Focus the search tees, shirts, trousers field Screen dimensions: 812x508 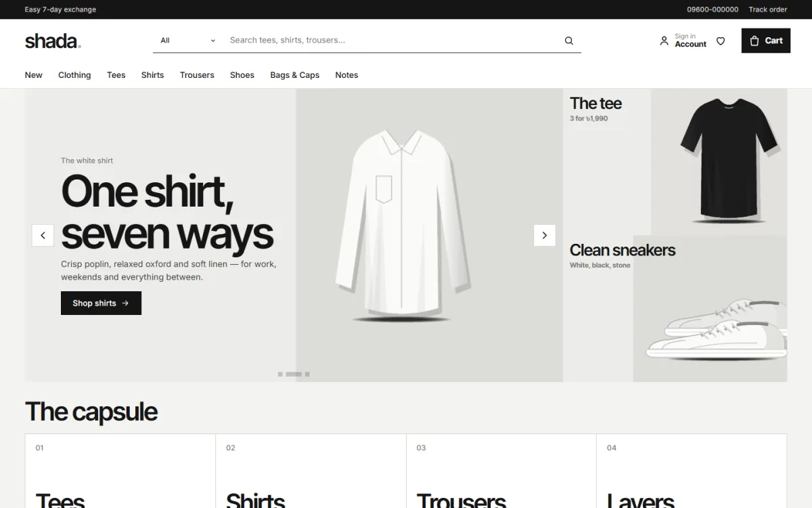tap(394, 41)
